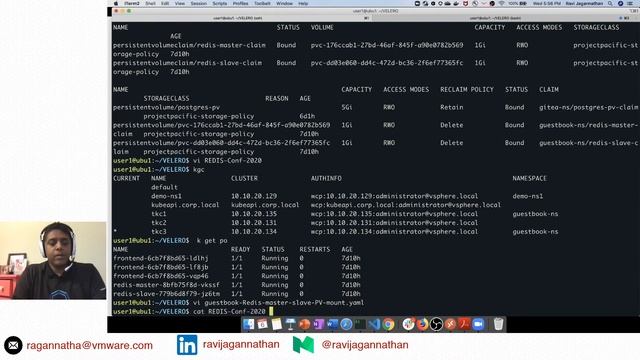This screenshot has height=360, width=640.
Task: Launch OneNote from the dock
Action: [x=318, y=324]
